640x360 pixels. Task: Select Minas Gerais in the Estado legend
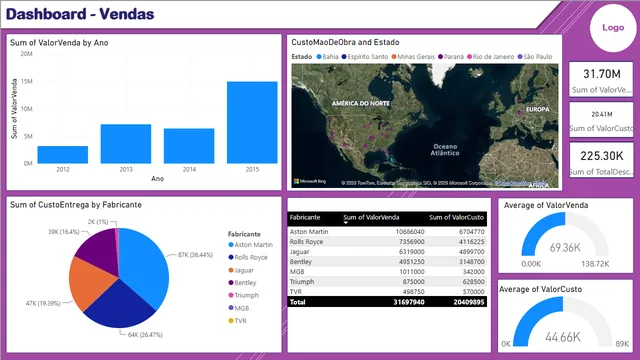(x=413, y=57)
